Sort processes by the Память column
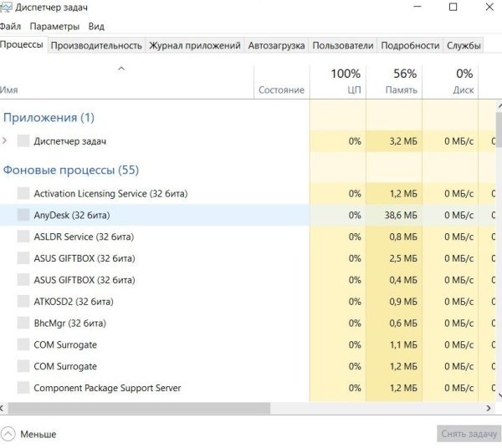The height and width of the screenshot is (448, 502). tap(393, 82)
